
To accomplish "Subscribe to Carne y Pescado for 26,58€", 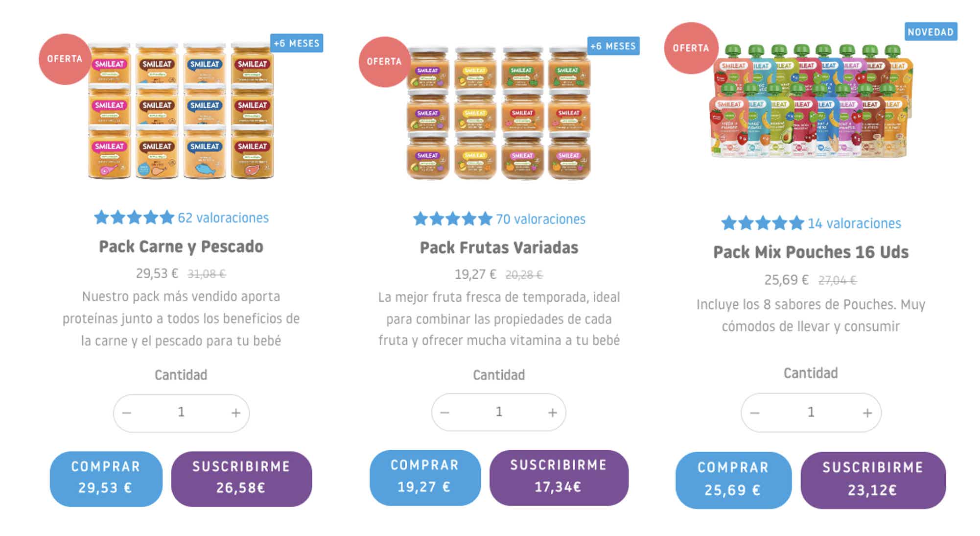I will [x=241, y=479].
